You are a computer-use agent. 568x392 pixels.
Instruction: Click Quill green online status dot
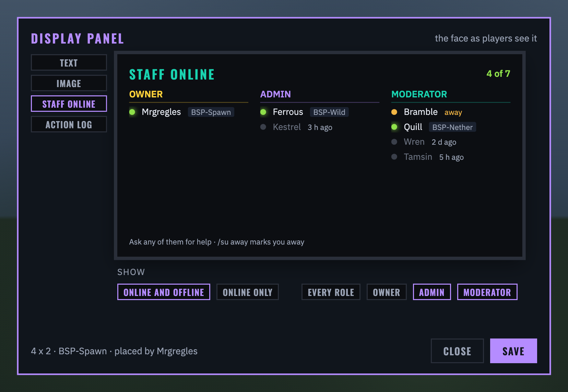[394, 127]
